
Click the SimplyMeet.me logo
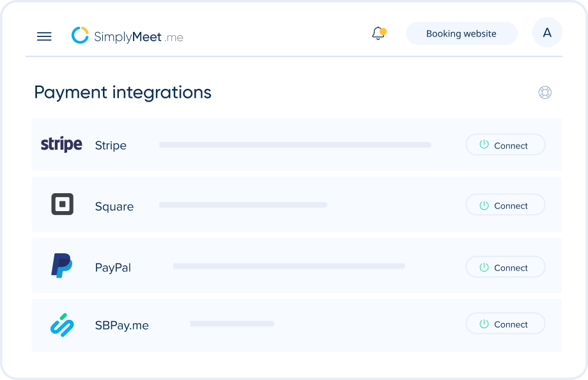(127, 36)
